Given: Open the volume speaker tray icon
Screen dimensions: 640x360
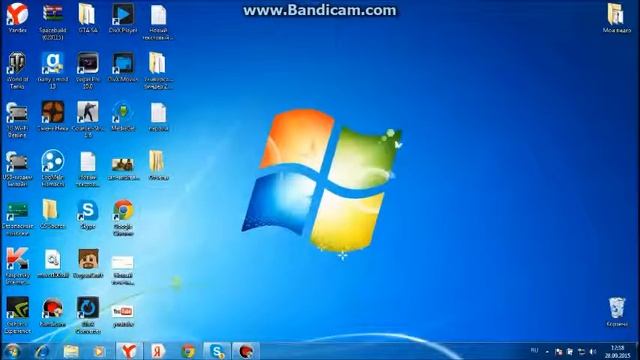Looking at the screenshot, I should tap(593, 352).
